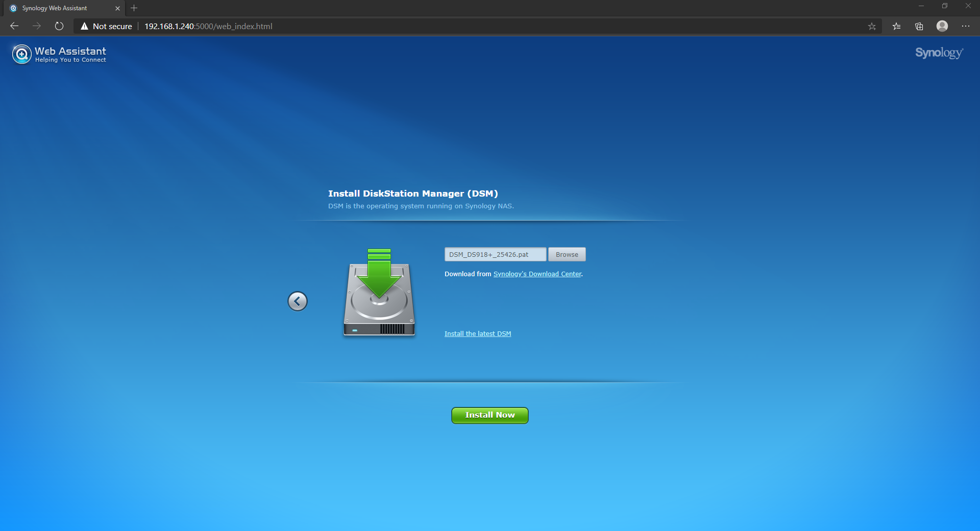Viewport: 980px width, 531px height.
Task: Open the browser profile avatar
Action: tap(942, 26)
